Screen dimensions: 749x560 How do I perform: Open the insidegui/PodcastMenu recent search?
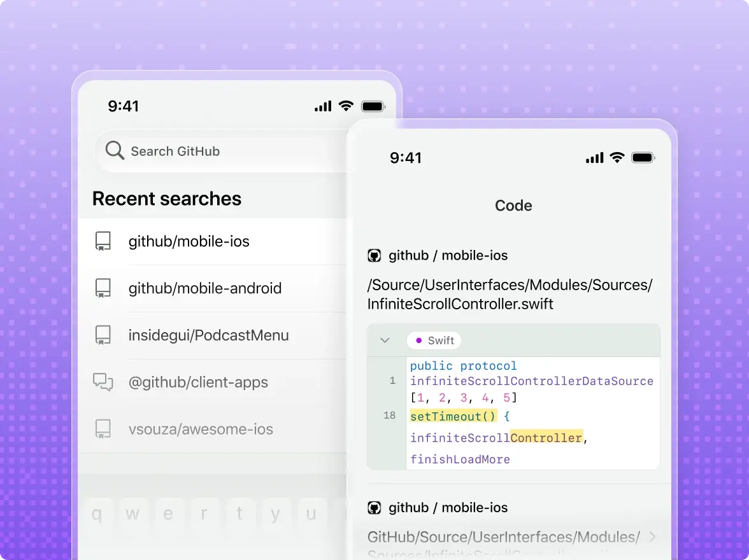coord(213,335)
